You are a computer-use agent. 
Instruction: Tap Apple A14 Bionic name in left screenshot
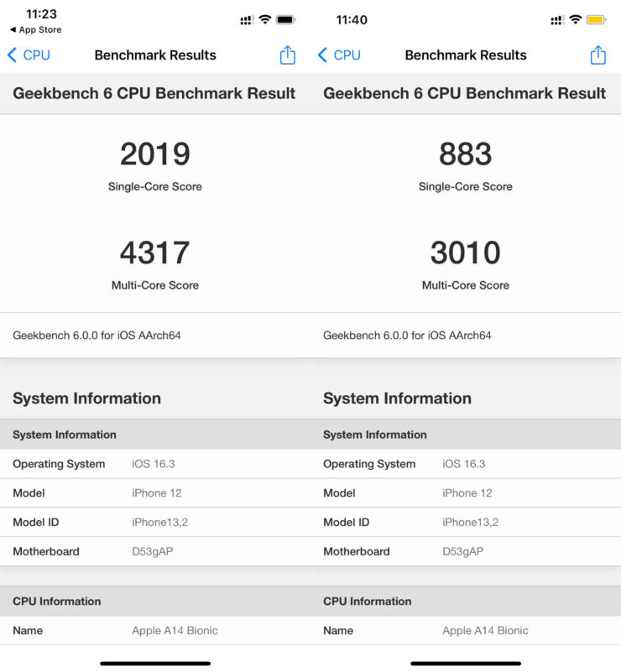coord(175,630)
